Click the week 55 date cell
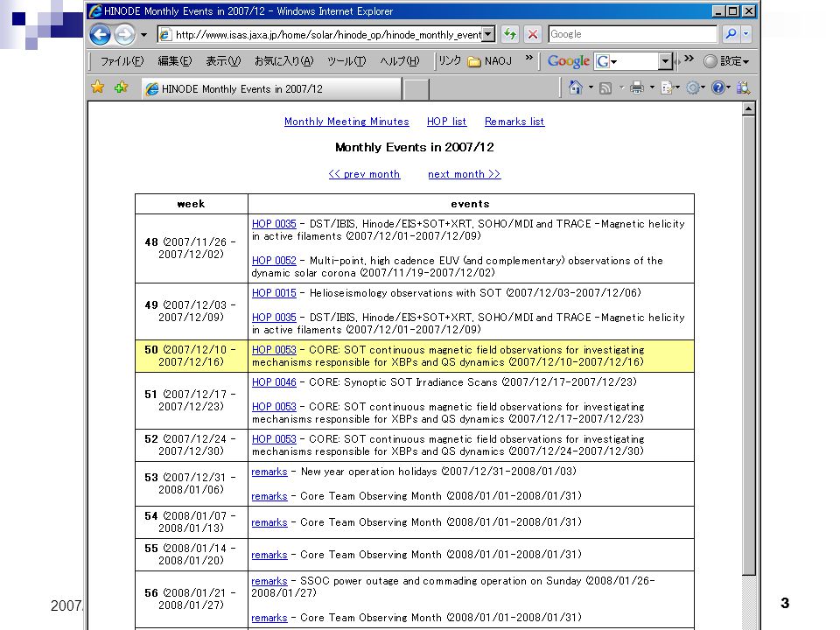The width and height of the screenshot is (840, 630). 192,555
